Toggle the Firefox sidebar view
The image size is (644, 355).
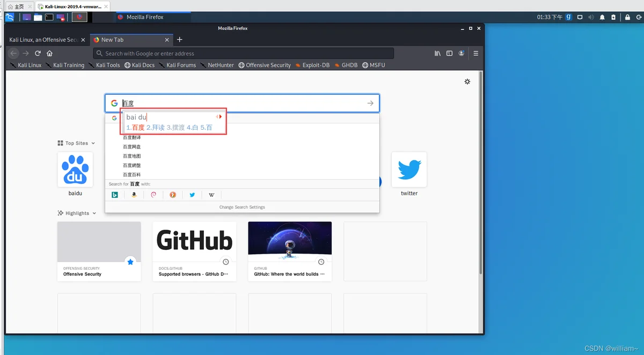[x=450, y=53]
